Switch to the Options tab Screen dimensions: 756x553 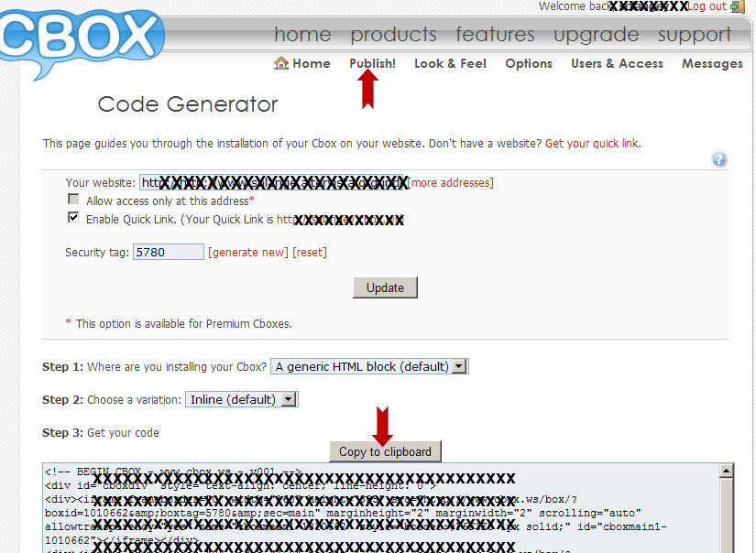[529, 63]
